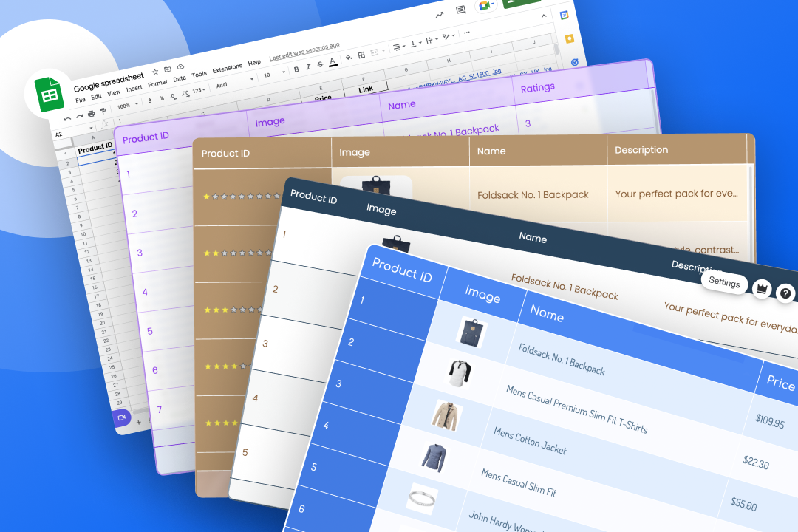
Task: Apply strikethrough from the toolbar
Action: click(320, 65)
